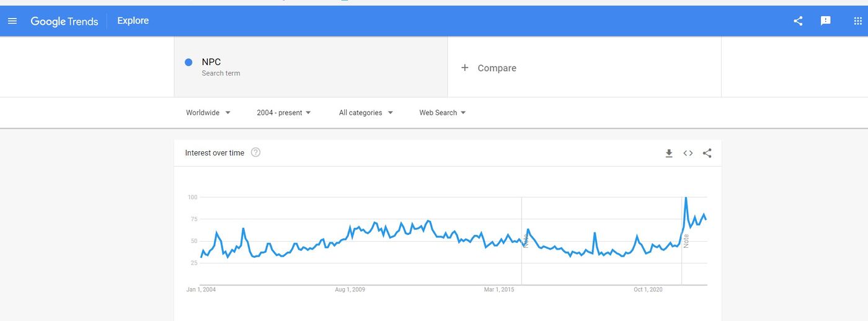Select the Explore tab in header

[x=133, y=21]
